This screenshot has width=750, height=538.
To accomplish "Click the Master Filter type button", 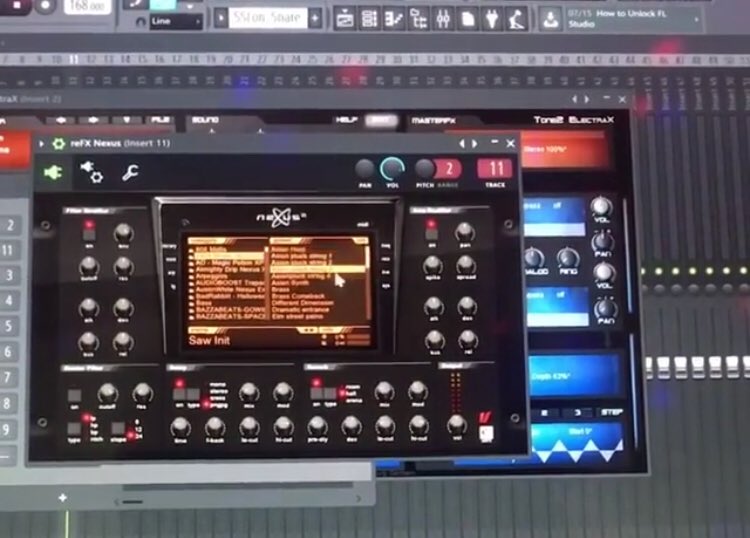I will coord(74,428).
